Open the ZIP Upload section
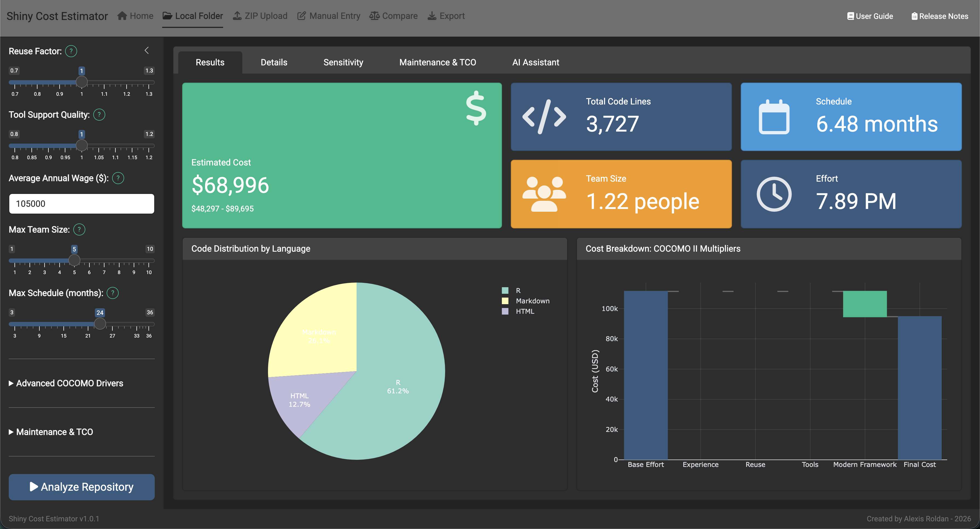Viewport: 980px width, 529px height. [260, 16]
